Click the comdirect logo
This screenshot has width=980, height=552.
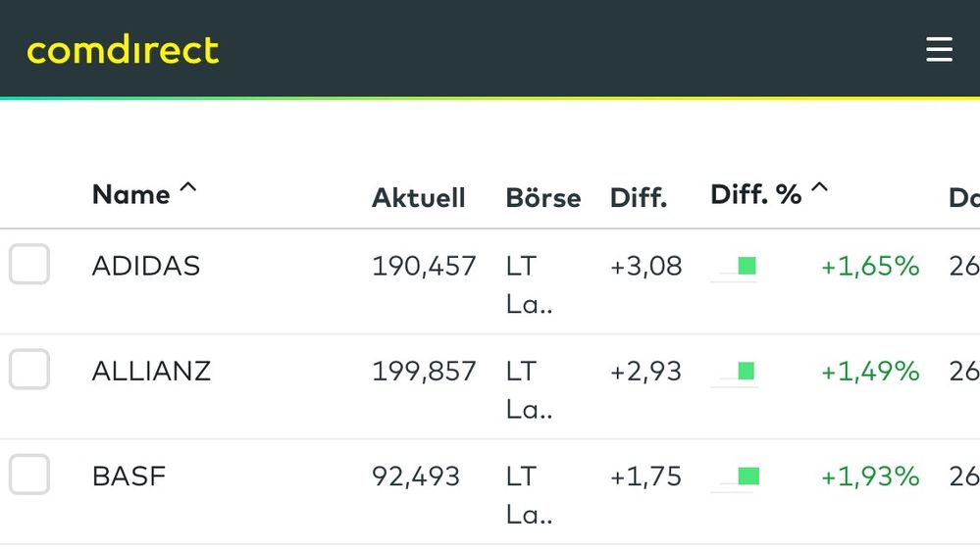click(123, 50)
